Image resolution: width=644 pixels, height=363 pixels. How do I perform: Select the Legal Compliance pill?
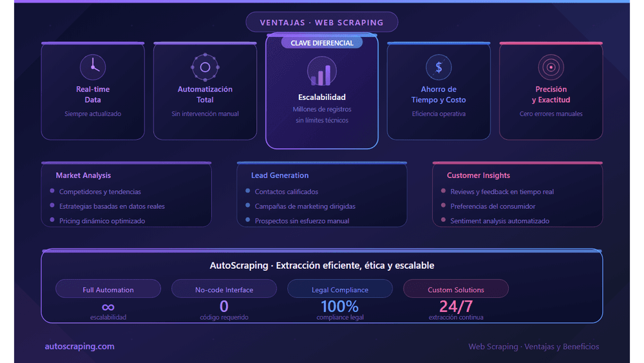pos(339,289)
